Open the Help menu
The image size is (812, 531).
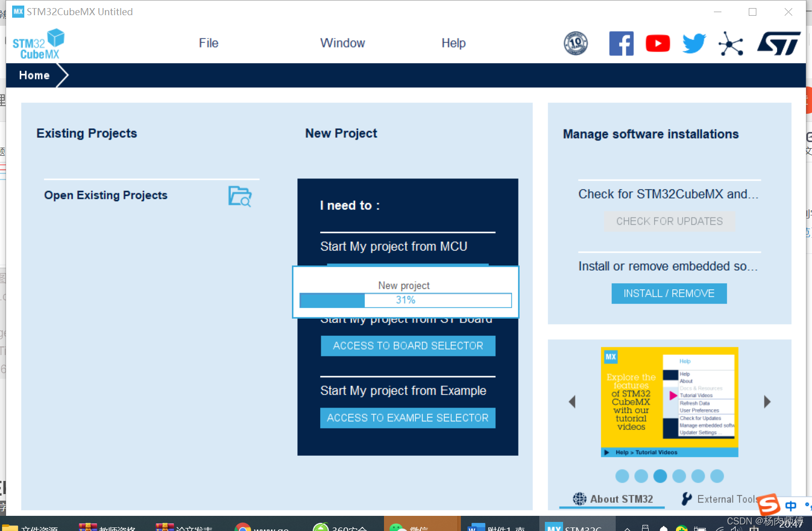(453, 43)
